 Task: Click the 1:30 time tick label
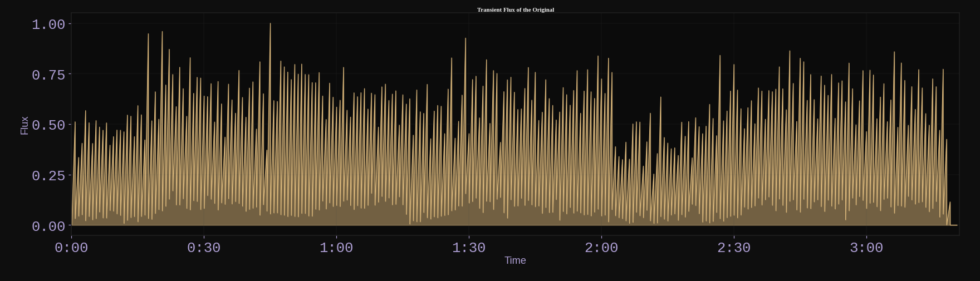coord(469,248)
